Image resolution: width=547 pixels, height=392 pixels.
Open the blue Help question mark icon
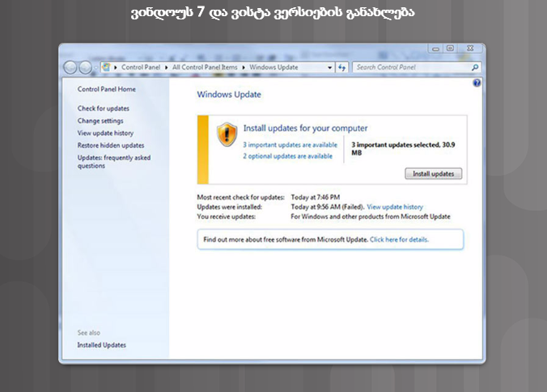[x=477, y=83]
